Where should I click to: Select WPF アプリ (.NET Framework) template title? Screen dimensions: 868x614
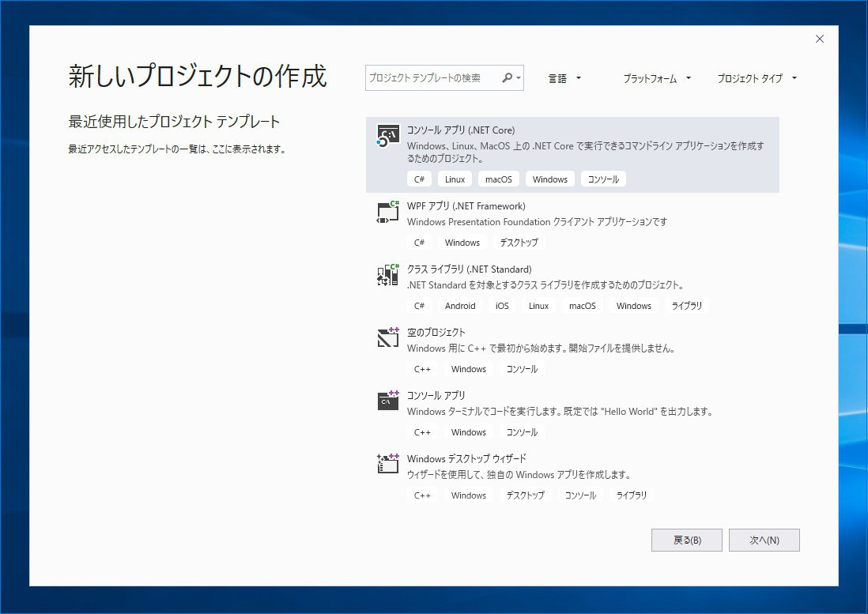pos(466,205)
